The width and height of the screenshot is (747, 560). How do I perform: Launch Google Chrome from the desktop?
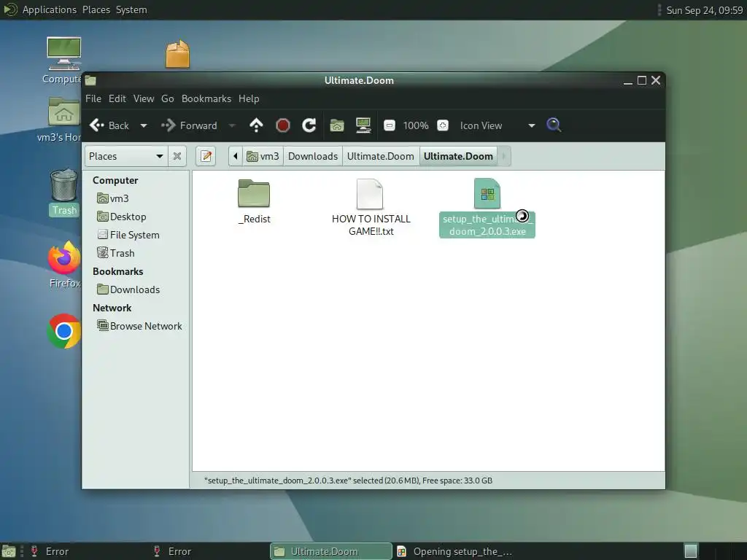pos(64,331)
